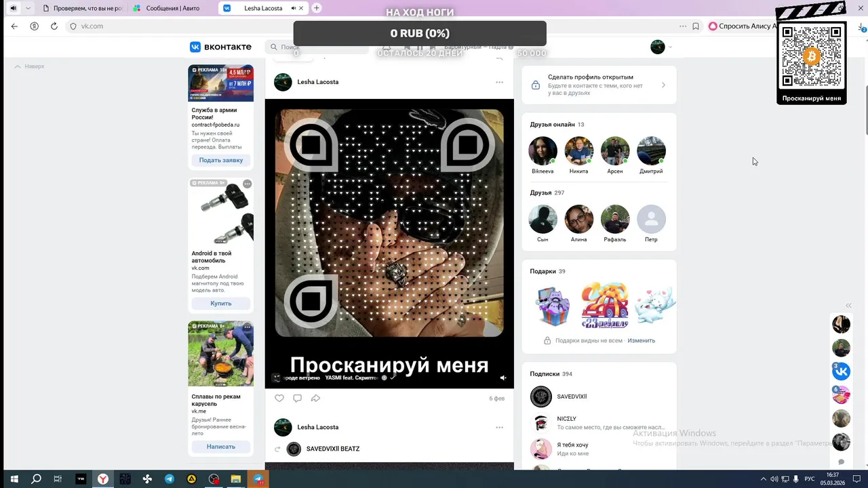Open three-dot menu of first post
The width and height of the screenshot is (868, 488).
tap(499, 82)
